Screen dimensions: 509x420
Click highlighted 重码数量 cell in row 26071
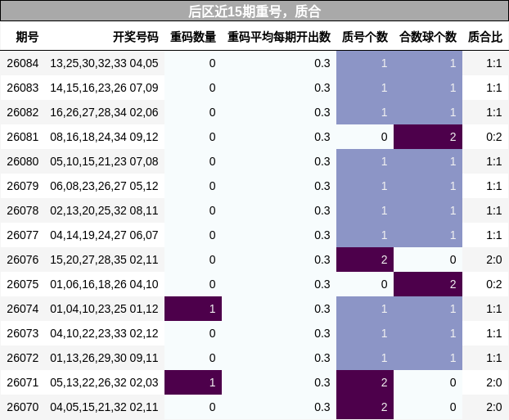click(x=193, y=382)
